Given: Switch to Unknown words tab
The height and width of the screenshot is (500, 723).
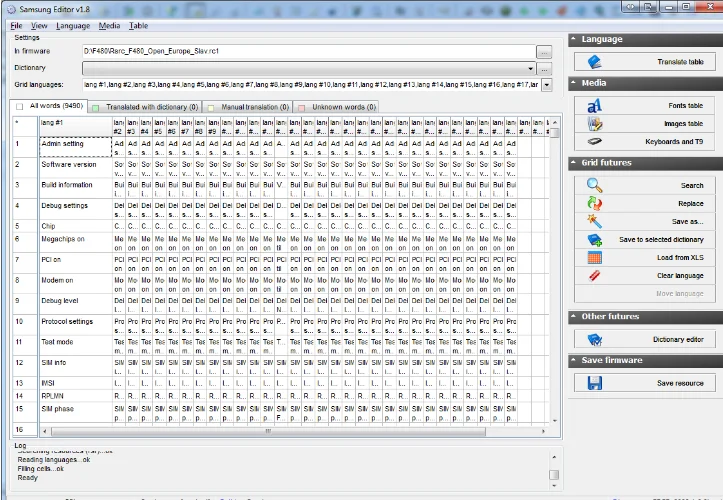Looking at the screenshot, I should click(336, 107).
